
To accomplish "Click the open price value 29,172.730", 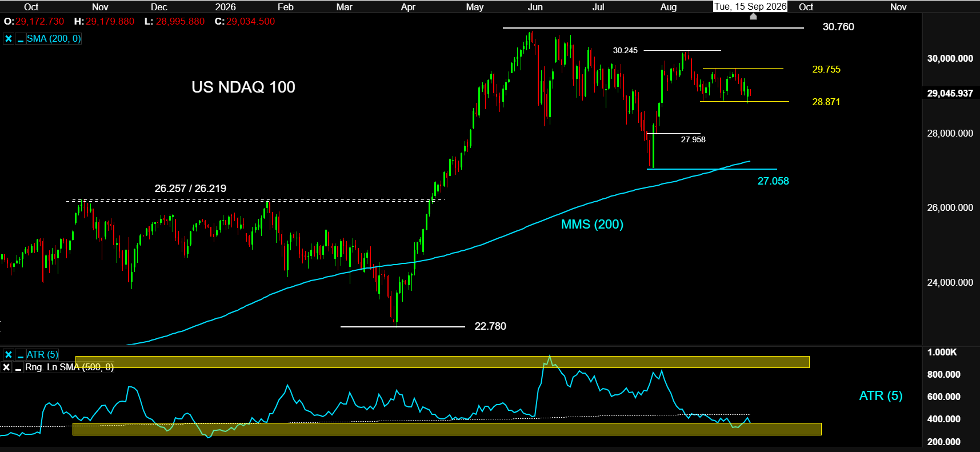I will click(40, 22).
